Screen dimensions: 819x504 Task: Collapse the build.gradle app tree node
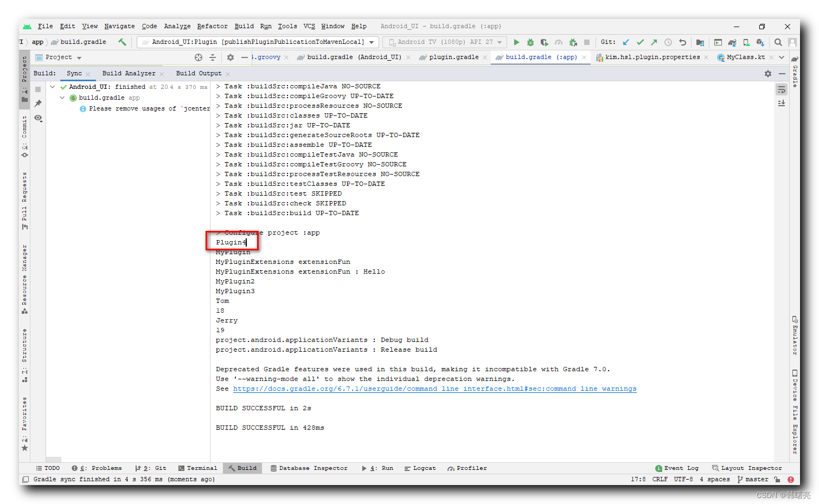click(x=62, y=98)
